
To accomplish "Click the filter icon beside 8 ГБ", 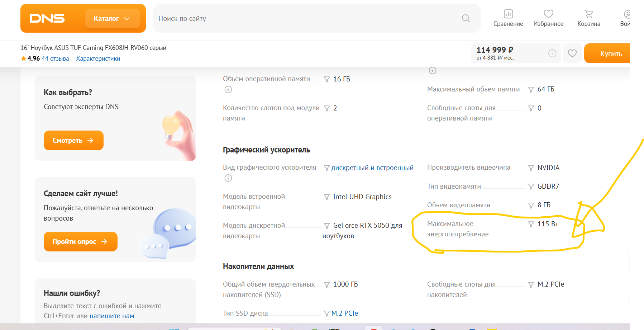I will (531, 205).
